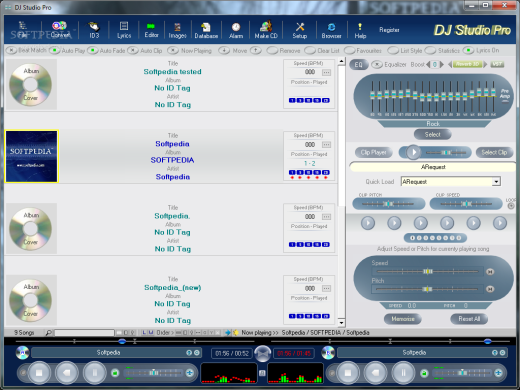The width and height of the screenshot is (520, 390).
Task: Open the List Style option
Action: click(x=393, y=50)
